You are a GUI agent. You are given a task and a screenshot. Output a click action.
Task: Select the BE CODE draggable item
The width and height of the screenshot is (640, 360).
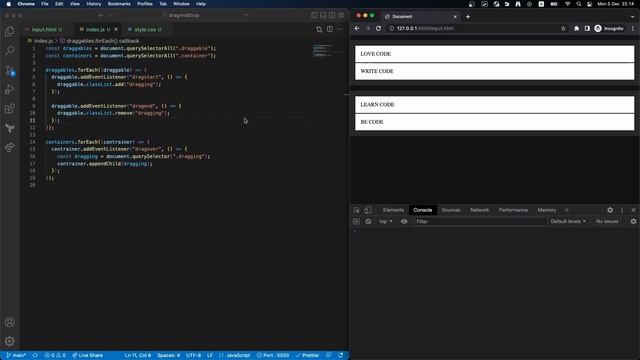[495, 122]
